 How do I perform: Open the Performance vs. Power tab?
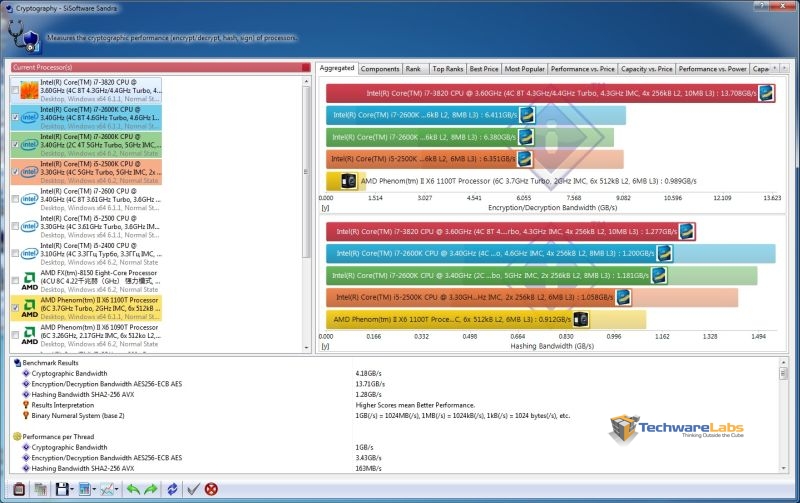click(x=712, y=69)
